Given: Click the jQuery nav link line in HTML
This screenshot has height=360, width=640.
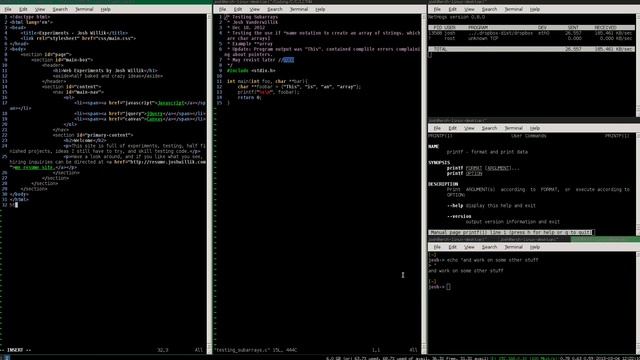Looking at the screenshot, I should pyautogui.click(x=140, y=113).
